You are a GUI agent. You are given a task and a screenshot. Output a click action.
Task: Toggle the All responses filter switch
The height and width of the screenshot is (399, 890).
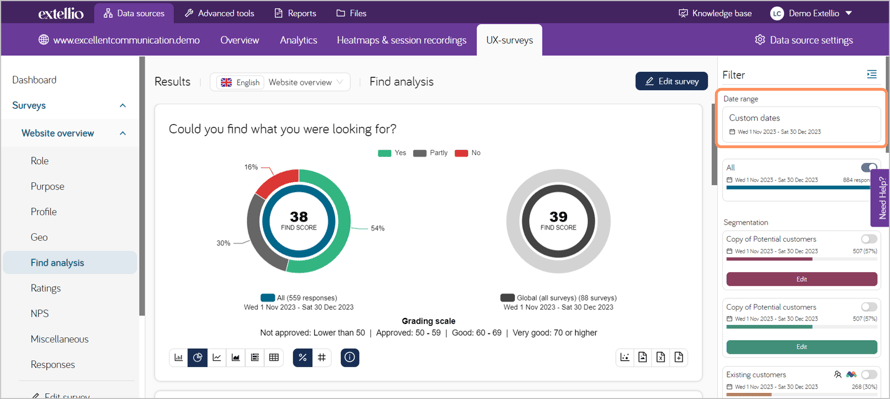(869, 167)
